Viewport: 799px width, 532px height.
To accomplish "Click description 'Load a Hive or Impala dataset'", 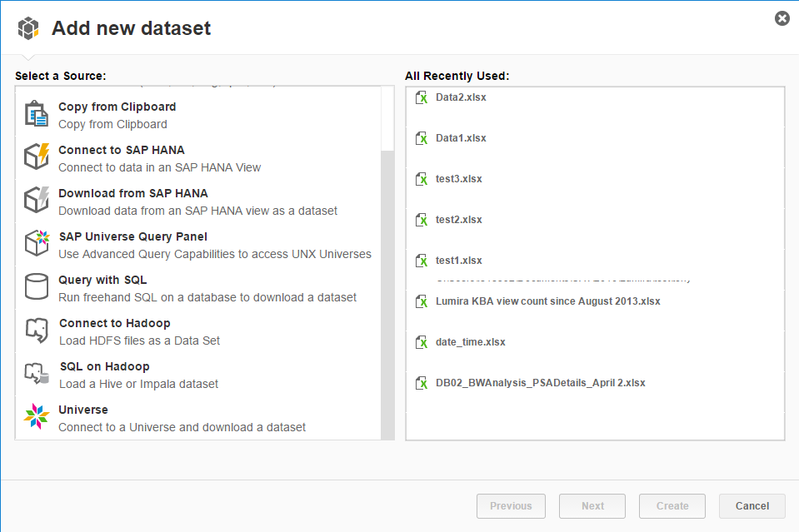I will pos(138,384).
